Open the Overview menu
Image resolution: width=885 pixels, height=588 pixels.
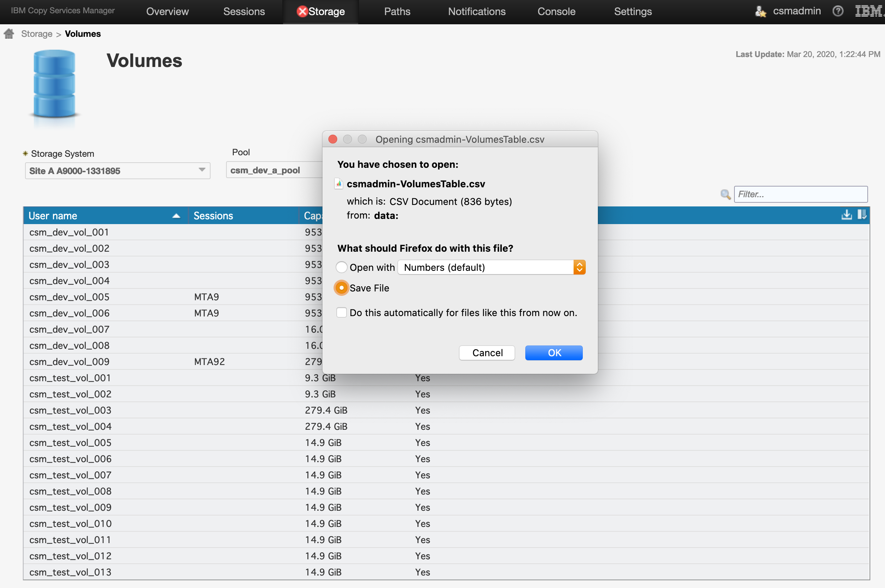point(168,12)
